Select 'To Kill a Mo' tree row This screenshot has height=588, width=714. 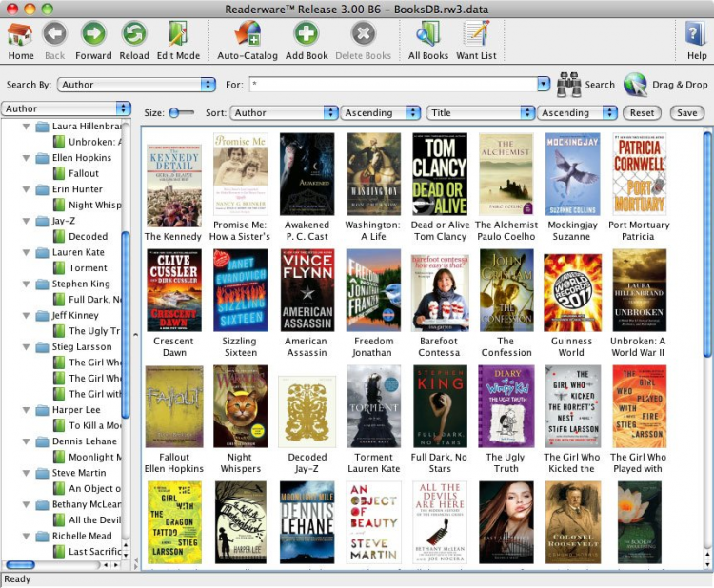87,425
